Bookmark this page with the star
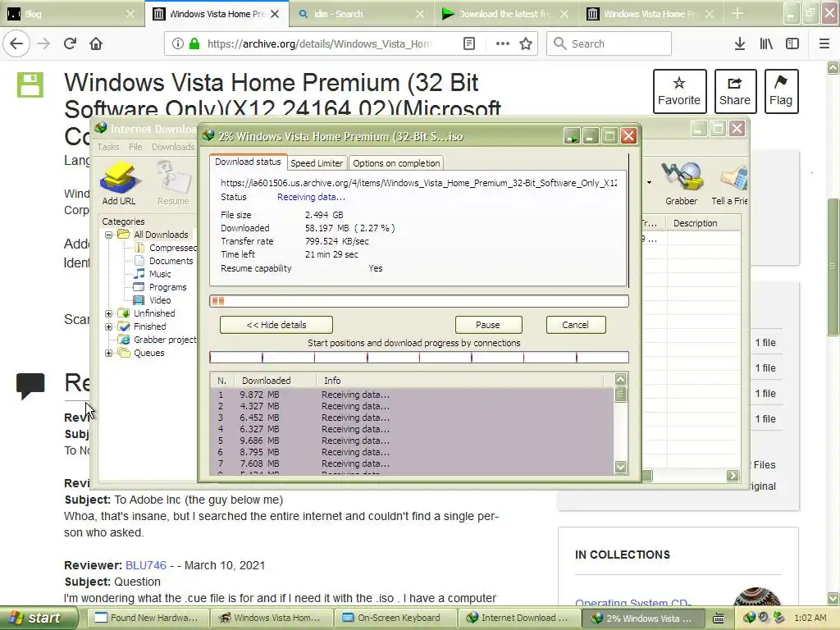Screen dimensions: 840x630 click(526, 43)
